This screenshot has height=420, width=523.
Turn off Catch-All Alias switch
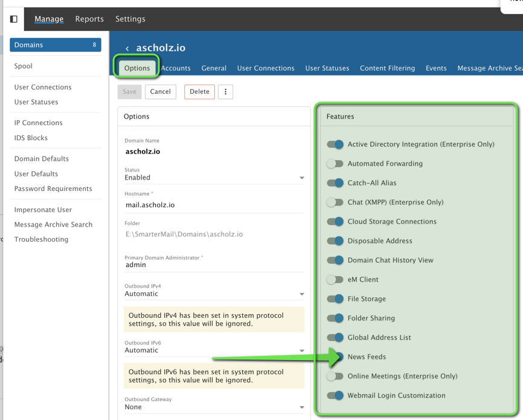335,183
